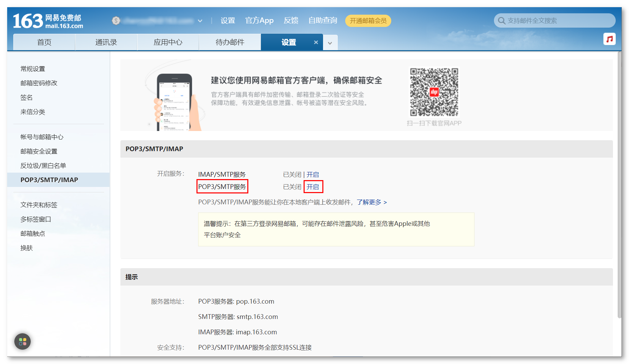The image size is (629, 364).
Task: Open 常规设置 in the sidebar
Action: click(33, 69)
